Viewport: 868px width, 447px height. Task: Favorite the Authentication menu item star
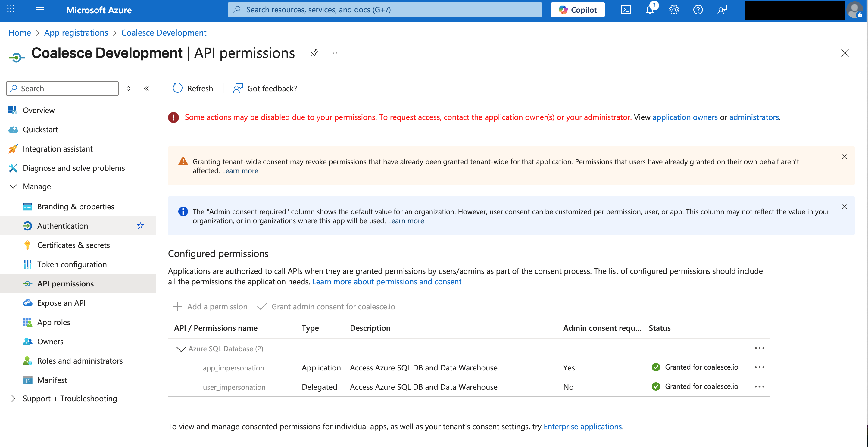click(140, 226)
